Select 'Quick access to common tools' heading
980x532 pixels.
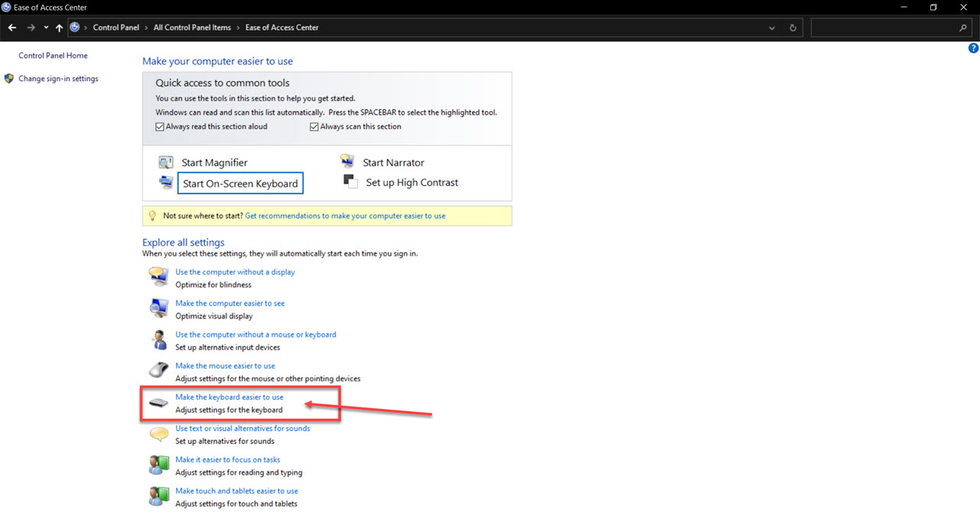(x=223, y=83)
